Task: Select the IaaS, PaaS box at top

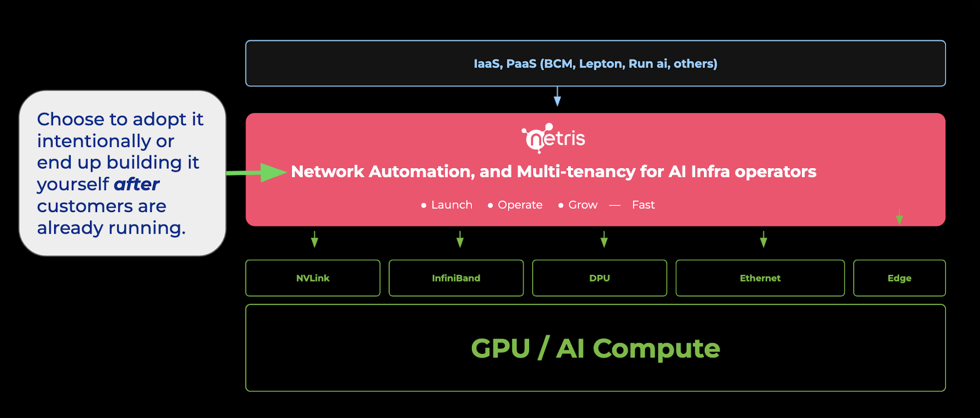Action: (x=595, y=63)
